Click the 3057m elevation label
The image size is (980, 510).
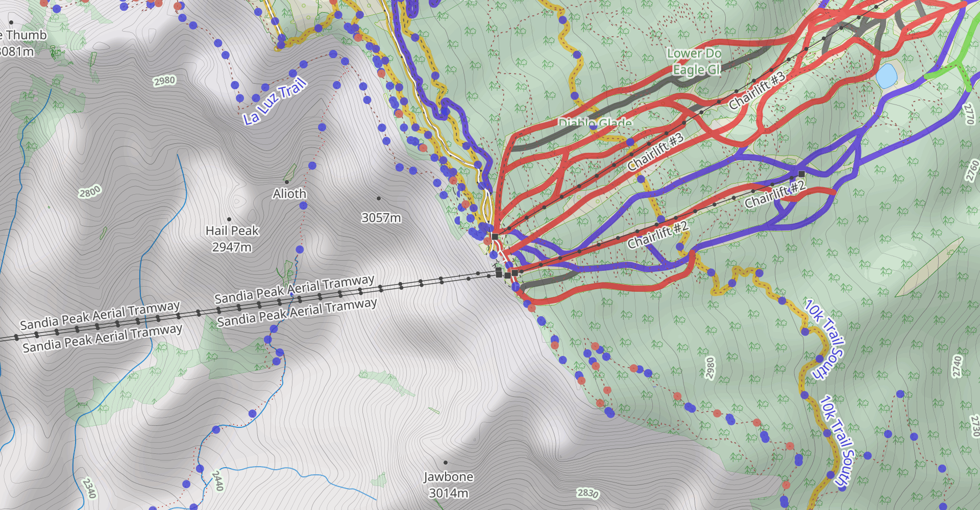[381, 218]
